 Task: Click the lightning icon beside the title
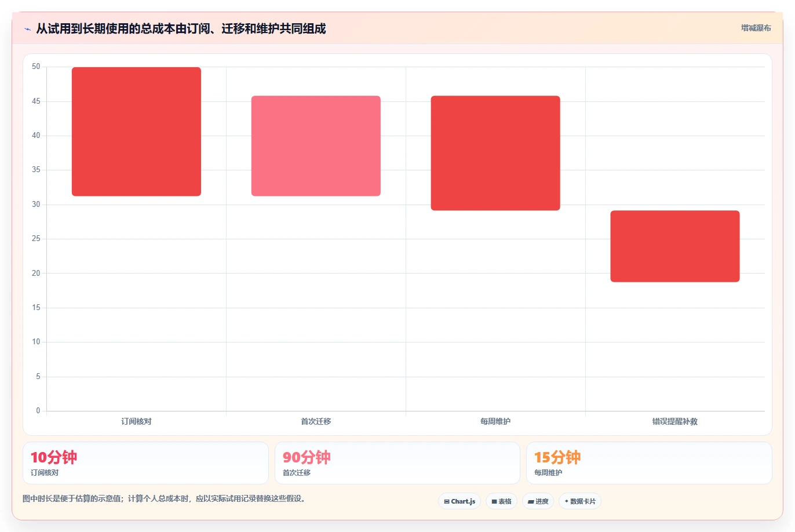(x=27, y=29)
